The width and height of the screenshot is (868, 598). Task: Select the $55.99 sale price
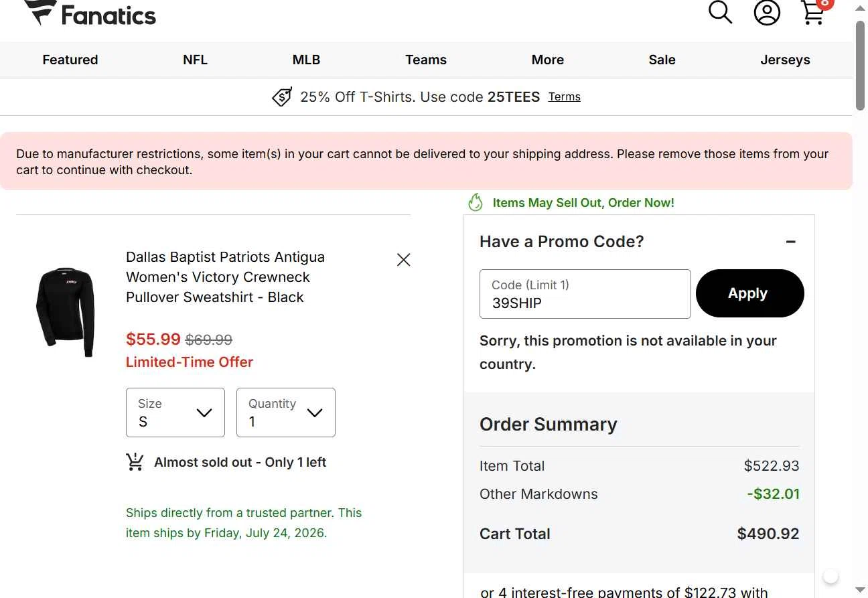153,340
